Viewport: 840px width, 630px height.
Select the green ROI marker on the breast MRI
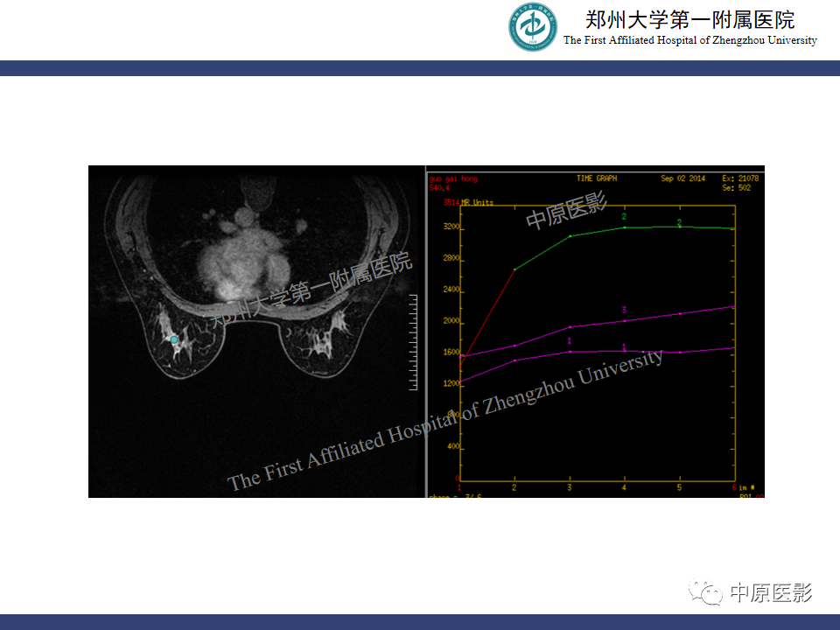[x=174, y=339]
